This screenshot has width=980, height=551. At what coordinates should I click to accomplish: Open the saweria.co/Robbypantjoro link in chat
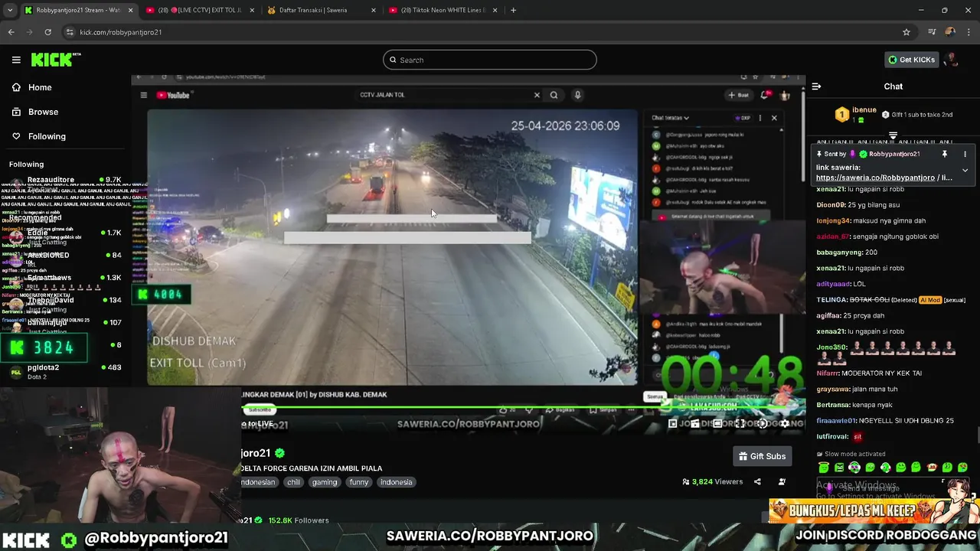[x=875, y=178]
